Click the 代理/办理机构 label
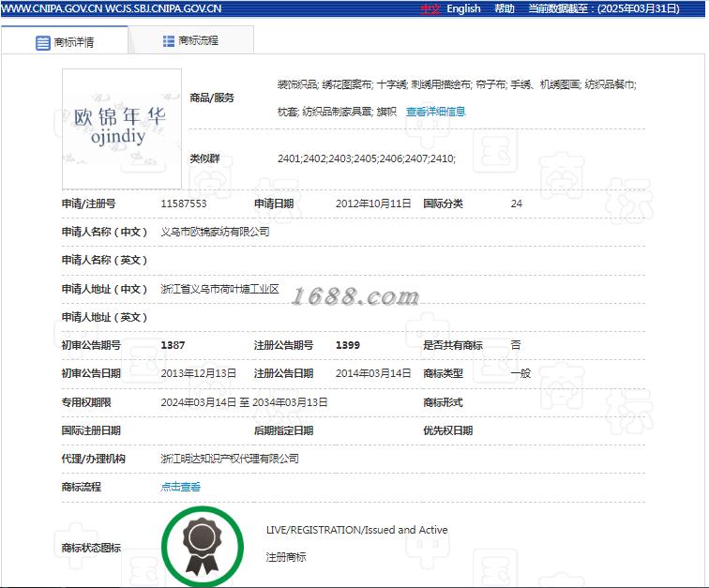 click(x=94, y=460)
